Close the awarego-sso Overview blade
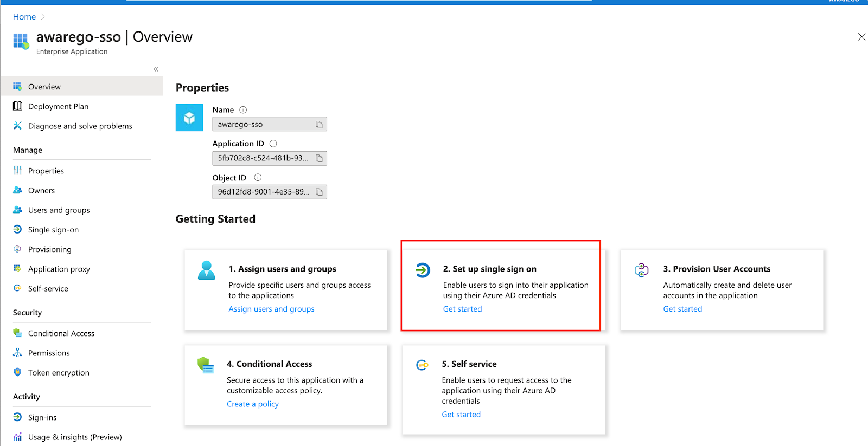The height and width of the screenshot is (446, 868). [861, 37]
